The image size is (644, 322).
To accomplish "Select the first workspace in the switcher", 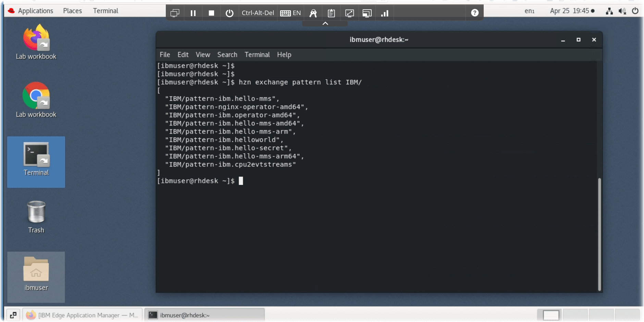I will click(x=550, y=315).
